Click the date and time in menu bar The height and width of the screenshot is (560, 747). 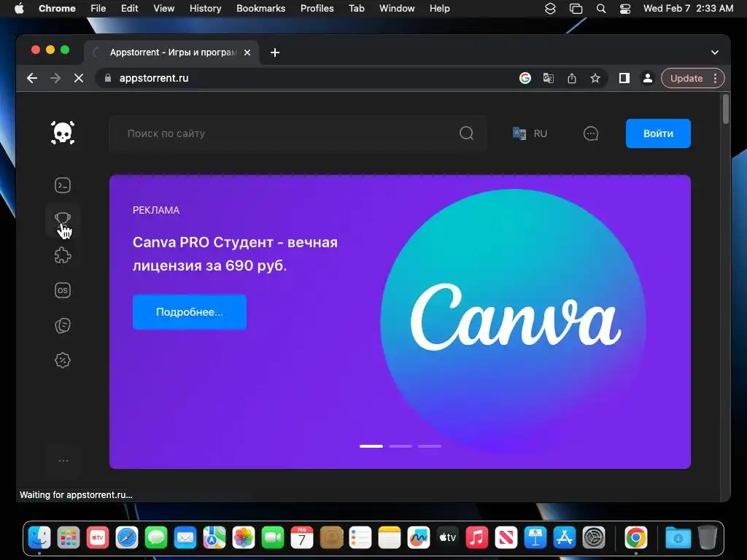[688, 8]
